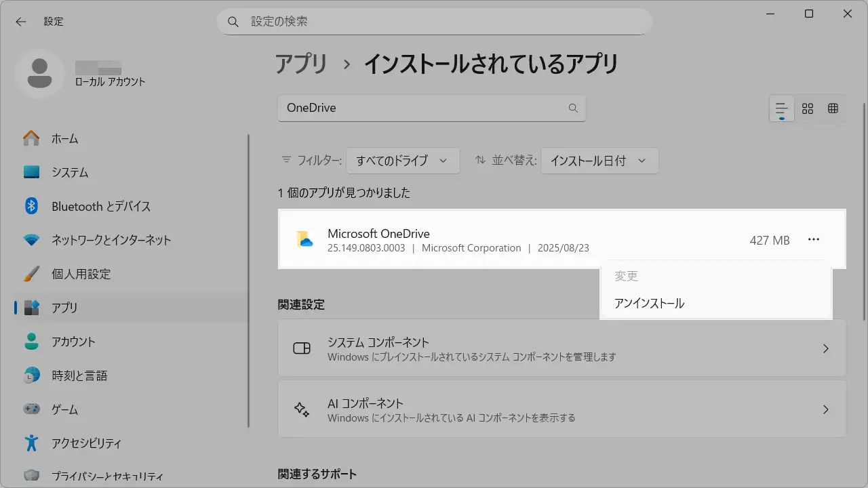The image size is (868, 488).
Task: Open ゲーム settings
Action: pos(131,409)
